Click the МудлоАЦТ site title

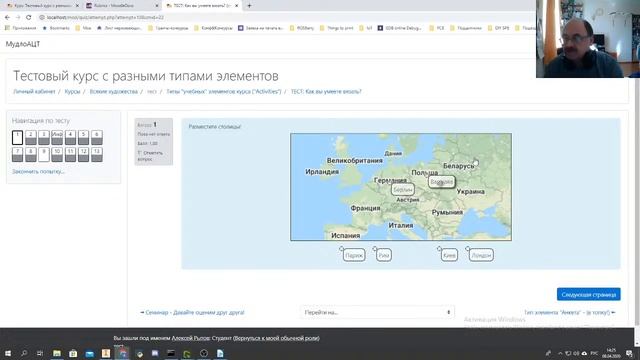click(23, 44)
